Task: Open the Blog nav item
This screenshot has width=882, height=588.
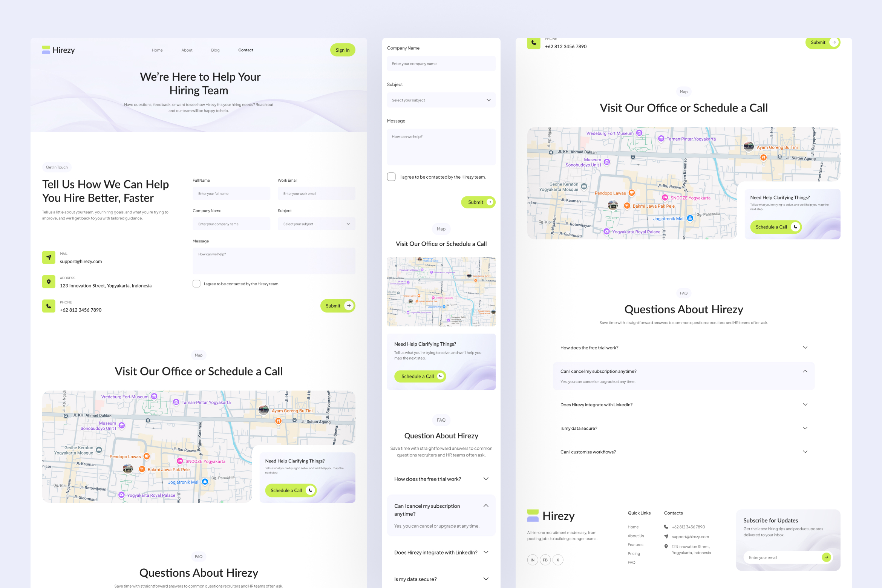Action: (x=215, y=50)
